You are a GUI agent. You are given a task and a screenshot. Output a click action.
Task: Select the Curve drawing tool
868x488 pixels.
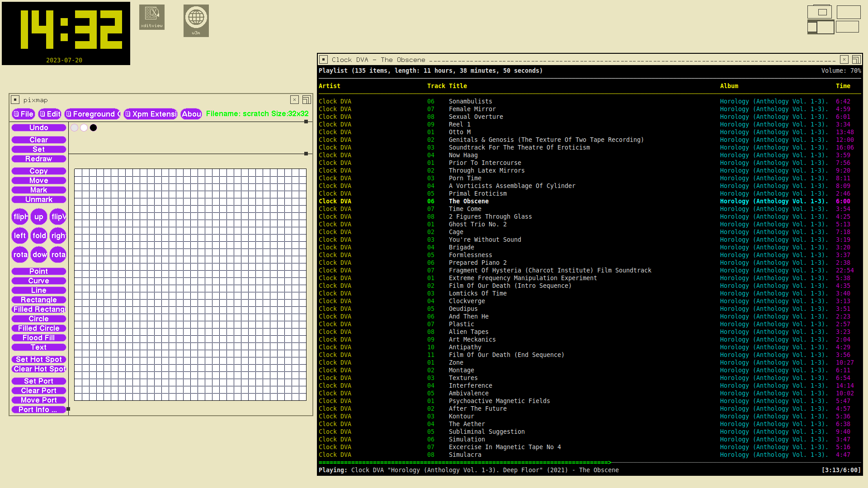coord(39,281)
